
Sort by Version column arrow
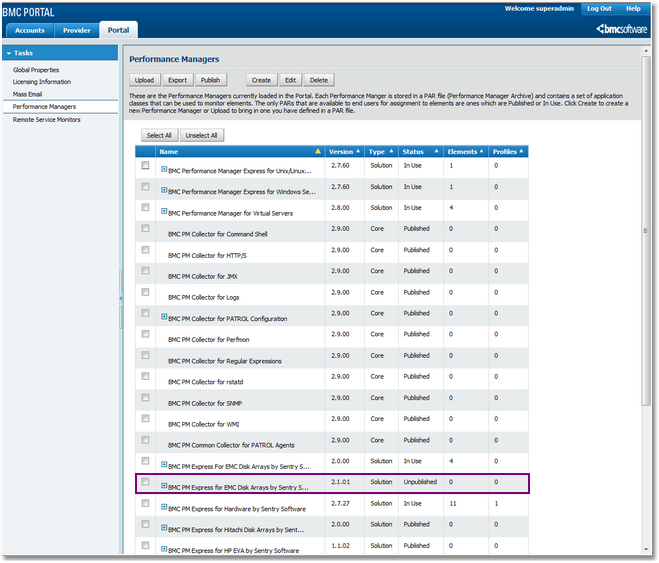click(x=358, y=151)
